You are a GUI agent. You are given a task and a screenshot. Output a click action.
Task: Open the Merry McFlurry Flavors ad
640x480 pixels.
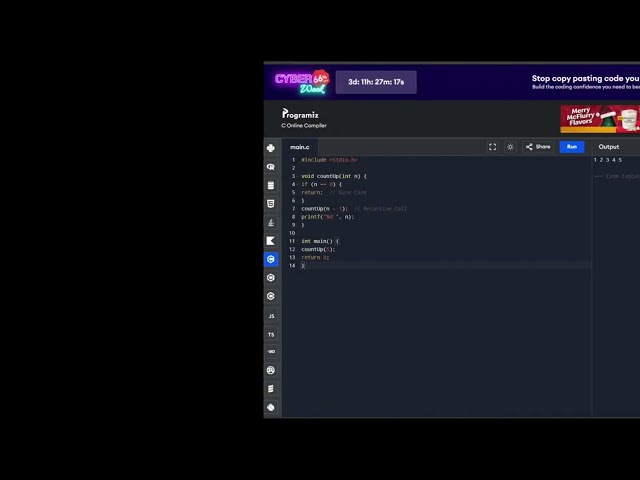click(x=600, y=119)
